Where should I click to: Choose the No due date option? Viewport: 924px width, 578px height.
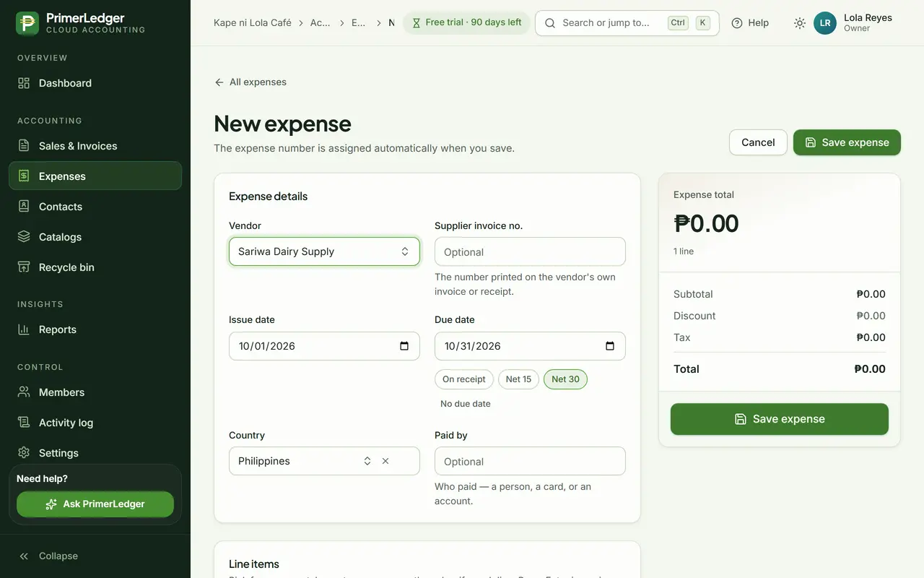[466, 404]
